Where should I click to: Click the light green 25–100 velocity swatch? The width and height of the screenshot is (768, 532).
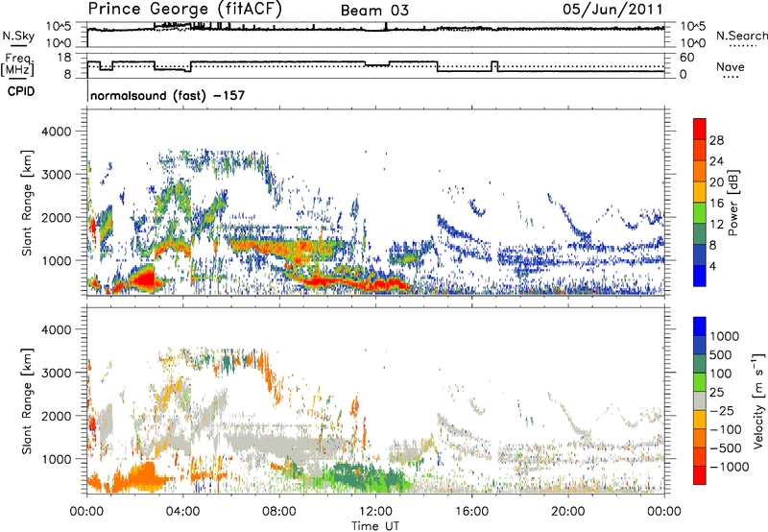pyautogui.click(x=700, y=382)
